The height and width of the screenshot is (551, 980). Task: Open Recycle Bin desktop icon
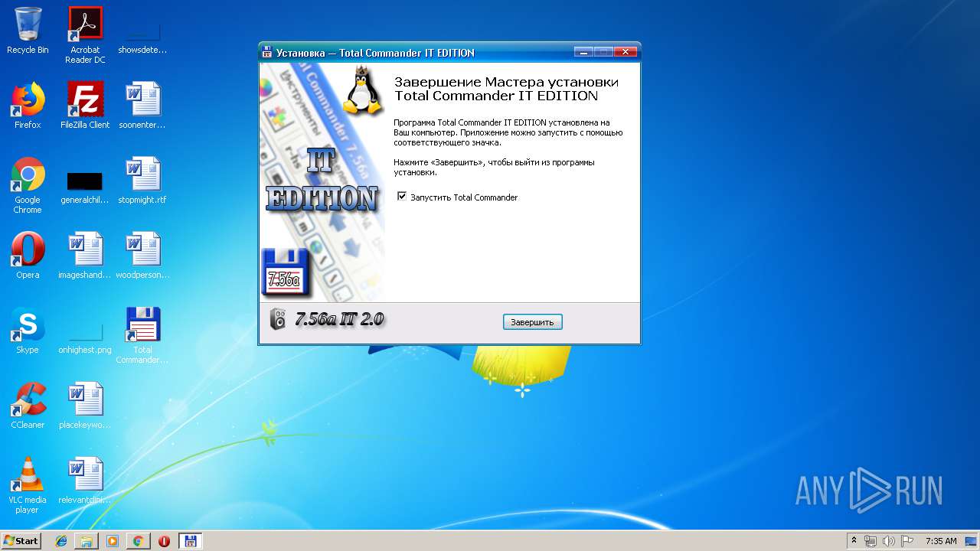click(x=28, y=31)
